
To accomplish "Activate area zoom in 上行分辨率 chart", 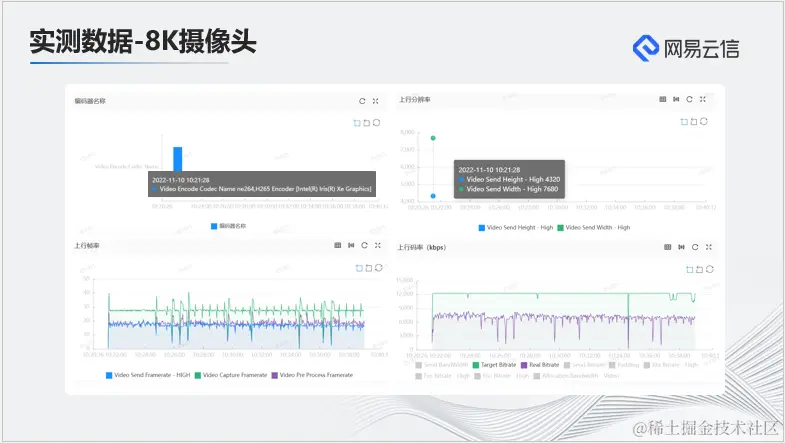I will click(684, 122).
